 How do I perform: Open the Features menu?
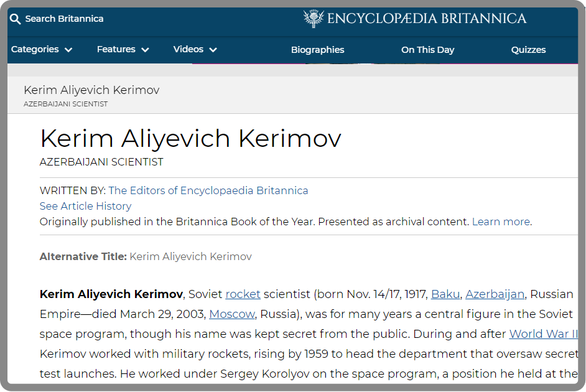pyautogui.click(x=116, y=49)
